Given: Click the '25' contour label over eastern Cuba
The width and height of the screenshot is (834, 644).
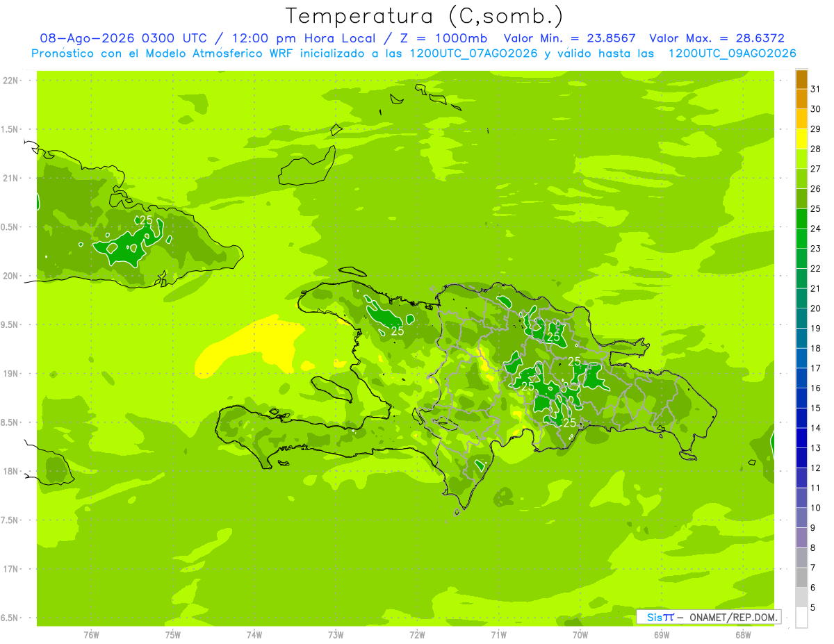Looking at the screenshot, I should 146,220.
